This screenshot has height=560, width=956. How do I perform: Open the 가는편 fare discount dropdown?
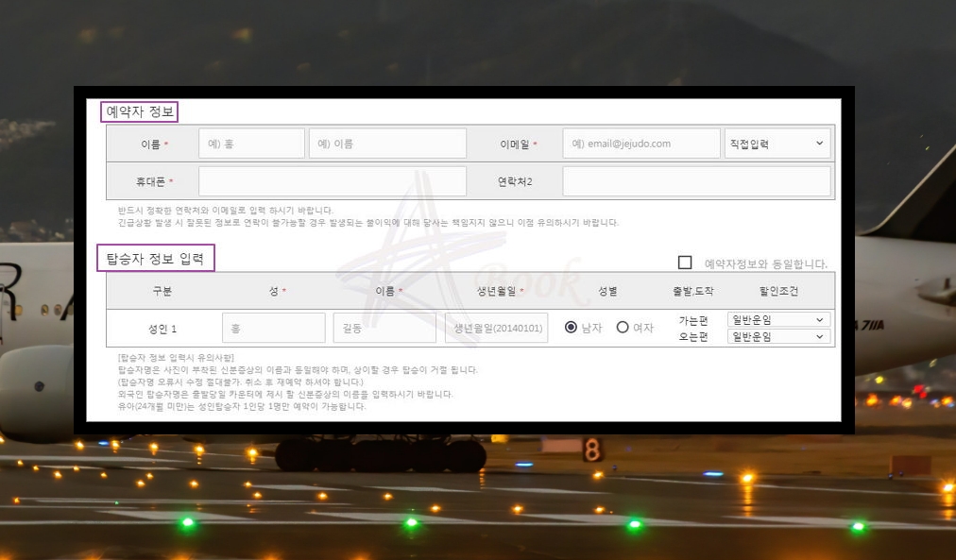(x=778, y=320)
